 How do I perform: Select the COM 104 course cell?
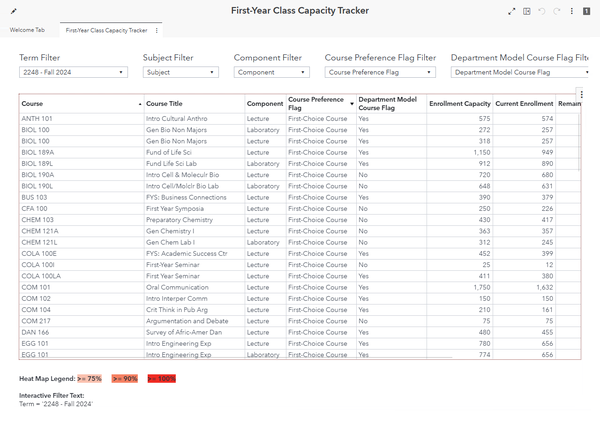[82, 310]
